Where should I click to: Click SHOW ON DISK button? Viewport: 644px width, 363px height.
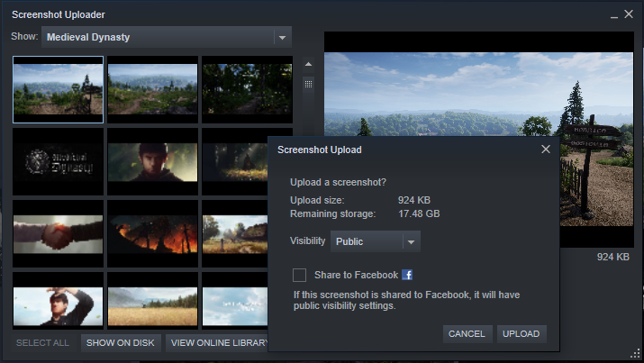(121, 343)
